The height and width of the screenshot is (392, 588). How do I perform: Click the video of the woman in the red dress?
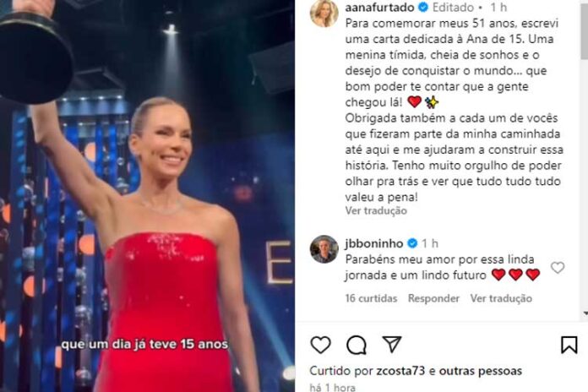[x=147, y=196]
